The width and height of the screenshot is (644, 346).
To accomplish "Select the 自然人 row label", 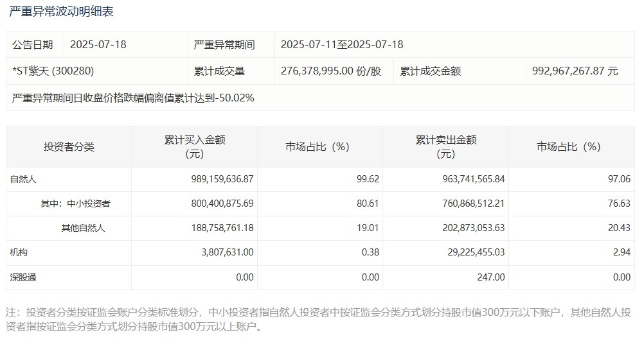I will pyautogui.click(x=23, y=179).
